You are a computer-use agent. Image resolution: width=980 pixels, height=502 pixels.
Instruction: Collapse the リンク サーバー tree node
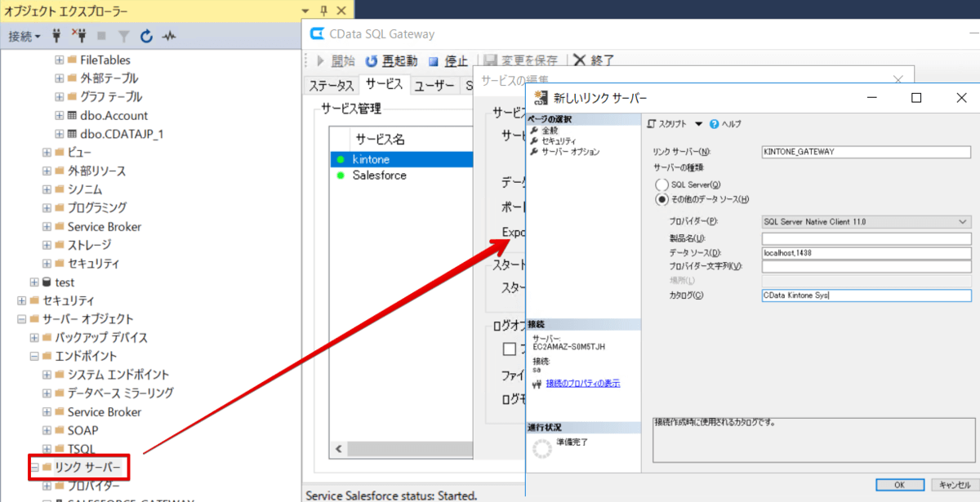[x=35, y=468]
